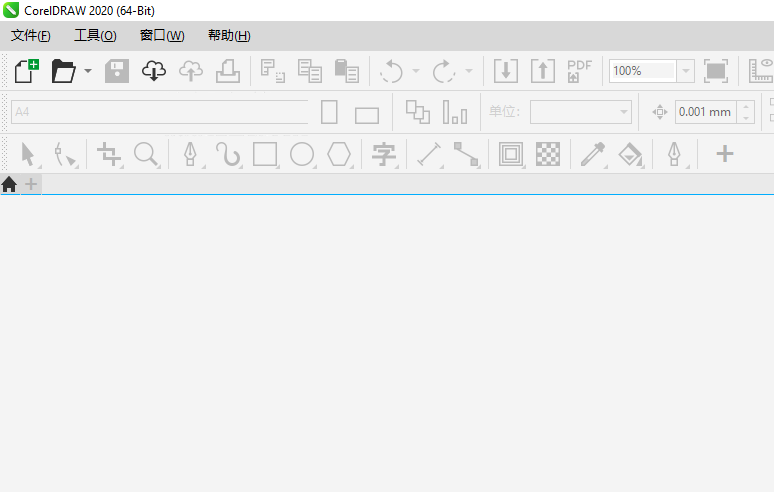This screenshot has height=492, width=774.
Task: Select landscape page orientation
Action: pos(367,115)
